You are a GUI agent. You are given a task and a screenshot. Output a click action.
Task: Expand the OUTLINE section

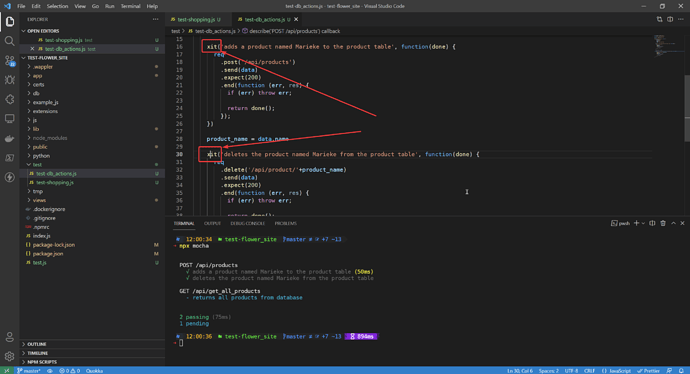[37, 344]
